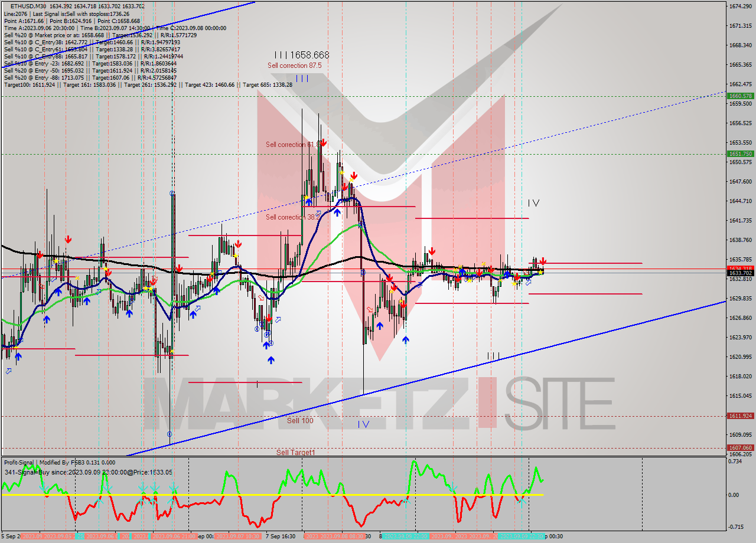
Task: Click the blue 'I V' wave label below Sell 100
Action: pyautogui.click(x=363, y=424)
